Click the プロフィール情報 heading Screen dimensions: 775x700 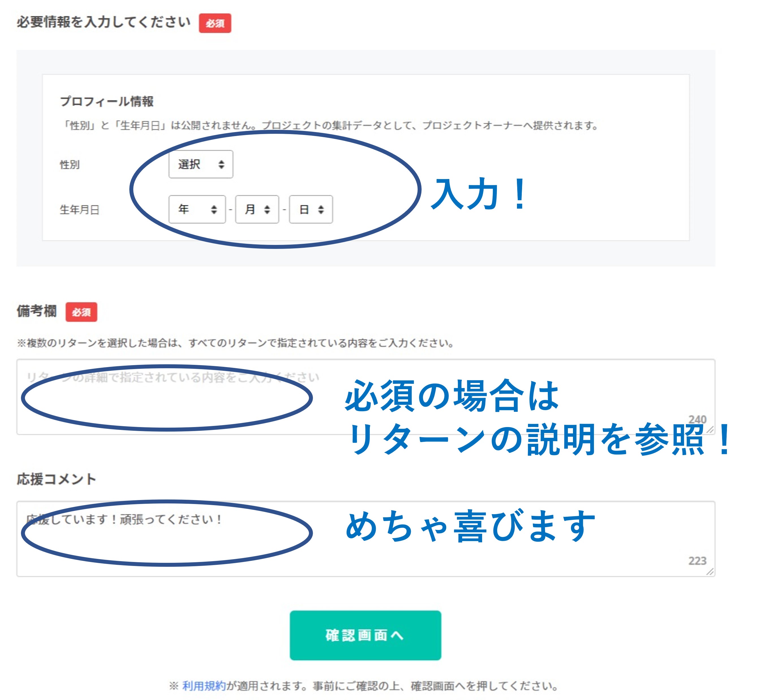point(107,102)
